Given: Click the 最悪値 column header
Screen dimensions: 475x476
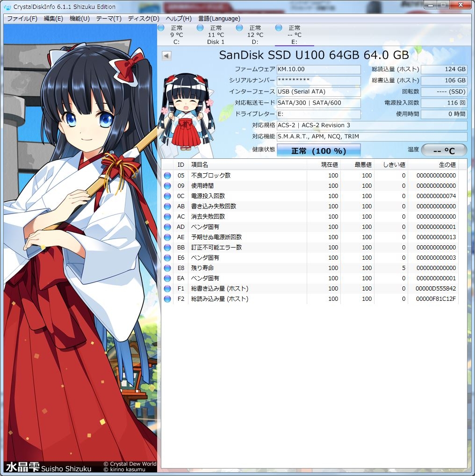Looking at the screenshot, I should click(x=357, y=164).
